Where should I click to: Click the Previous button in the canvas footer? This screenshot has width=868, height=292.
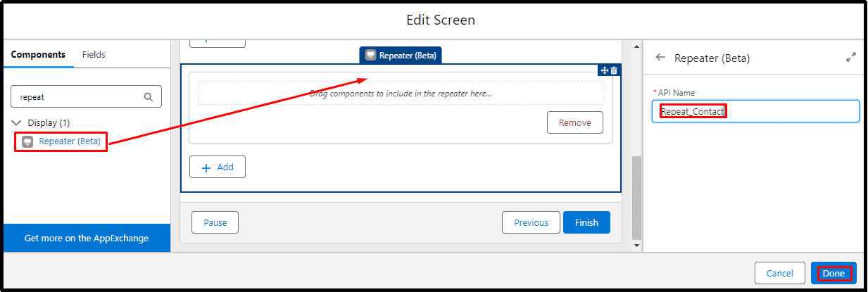pyautogui.click(x=531, y=222)
